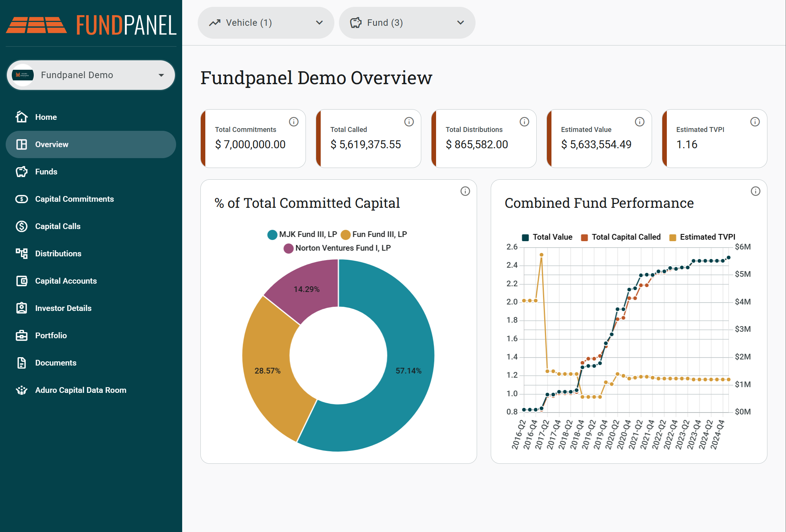Screen dimensions: 786x532
Task: Click the piggy bank icon in Fund filter
Action: point(356,23)
